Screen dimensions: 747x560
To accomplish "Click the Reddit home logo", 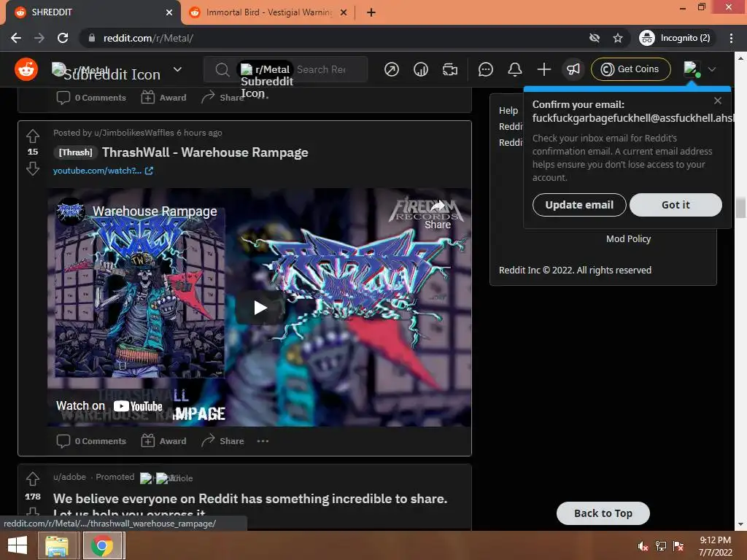I will pos(26,69).
